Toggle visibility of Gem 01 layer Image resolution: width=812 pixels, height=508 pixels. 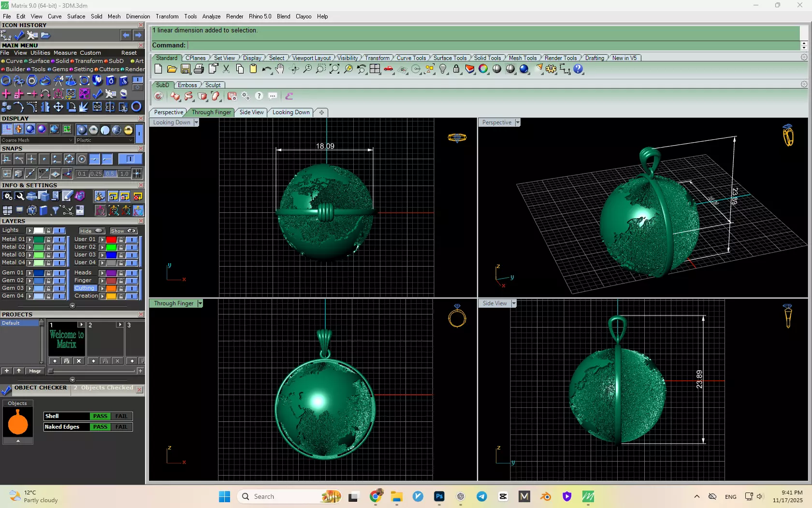[59, 273]
